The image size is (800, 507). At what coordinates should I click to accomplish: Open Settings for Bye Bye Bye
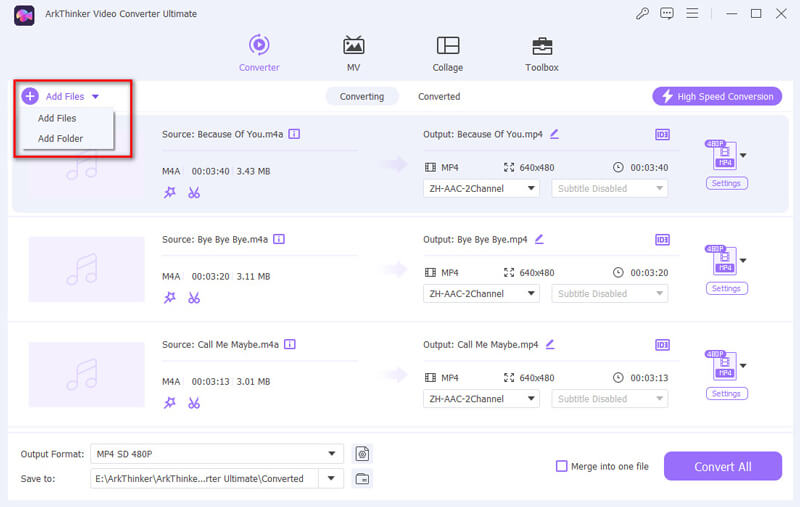pyautogui.click(x=727, y=288)
